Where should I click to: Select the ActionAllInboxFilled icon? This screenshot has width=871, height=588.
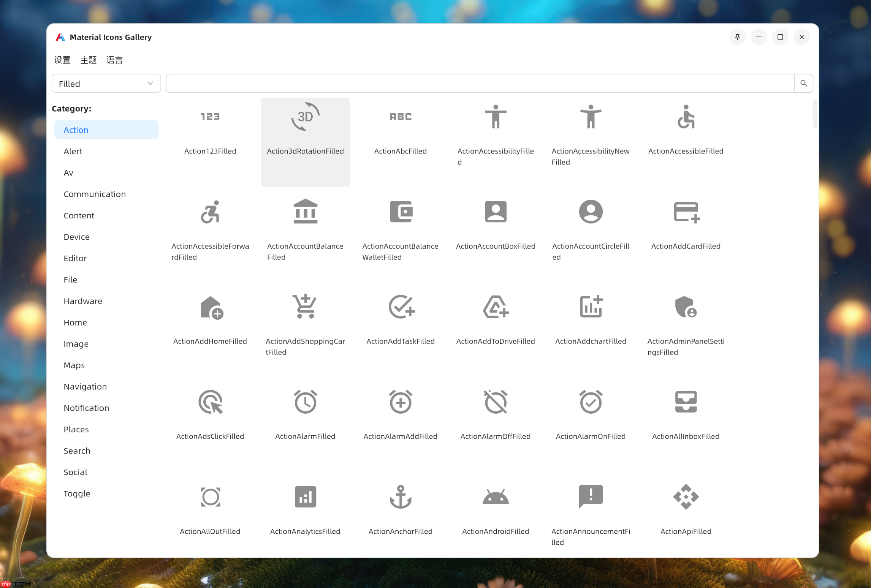tap(686, 401)
